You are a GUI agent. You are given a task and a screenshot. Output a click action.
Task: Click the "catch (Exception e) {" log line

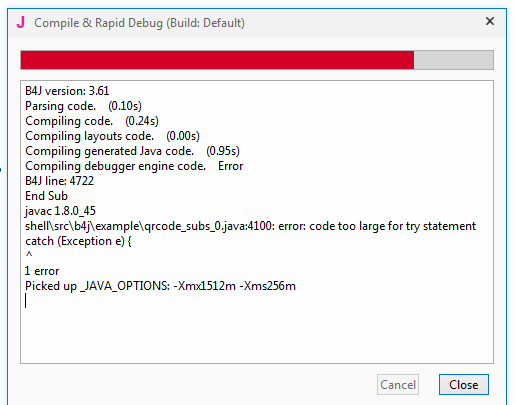78,241
